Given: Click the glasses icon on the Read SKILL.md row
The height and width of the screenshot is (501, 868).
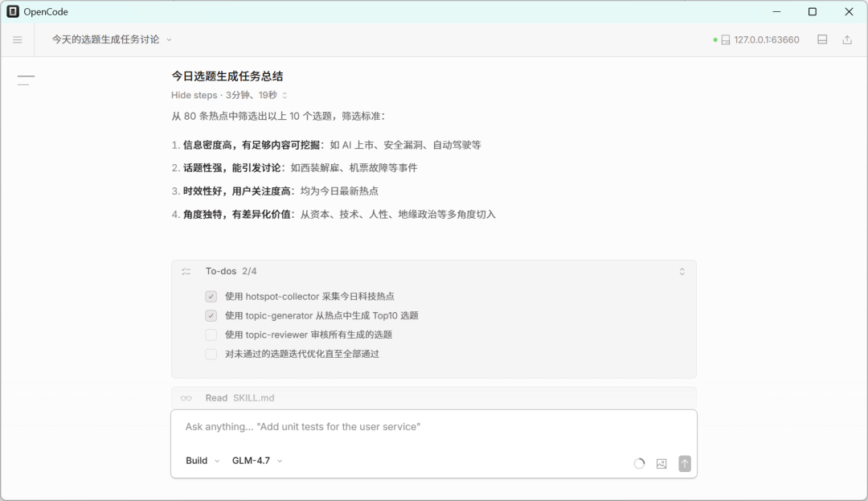Looking at the screenshot, I should [x=186, y=397].
